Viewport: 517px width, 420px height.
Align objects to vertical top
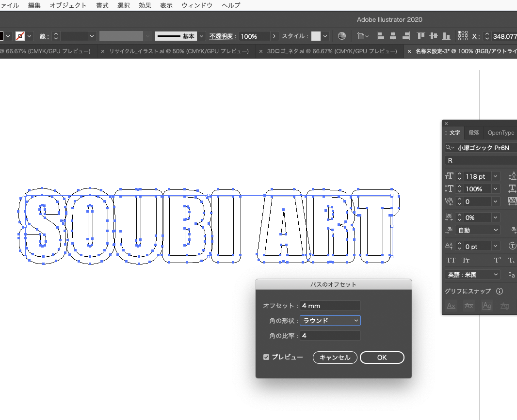421,36
